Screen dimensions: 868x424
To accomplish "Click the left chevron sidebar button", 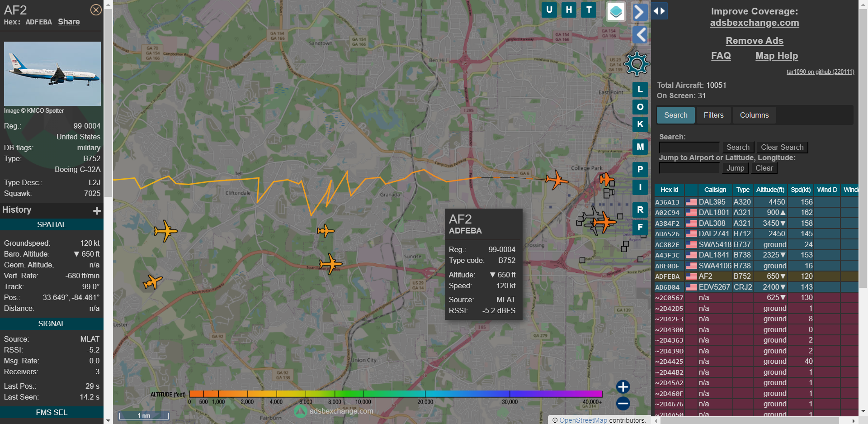I will pyautogui.click(x=640, y=34).
